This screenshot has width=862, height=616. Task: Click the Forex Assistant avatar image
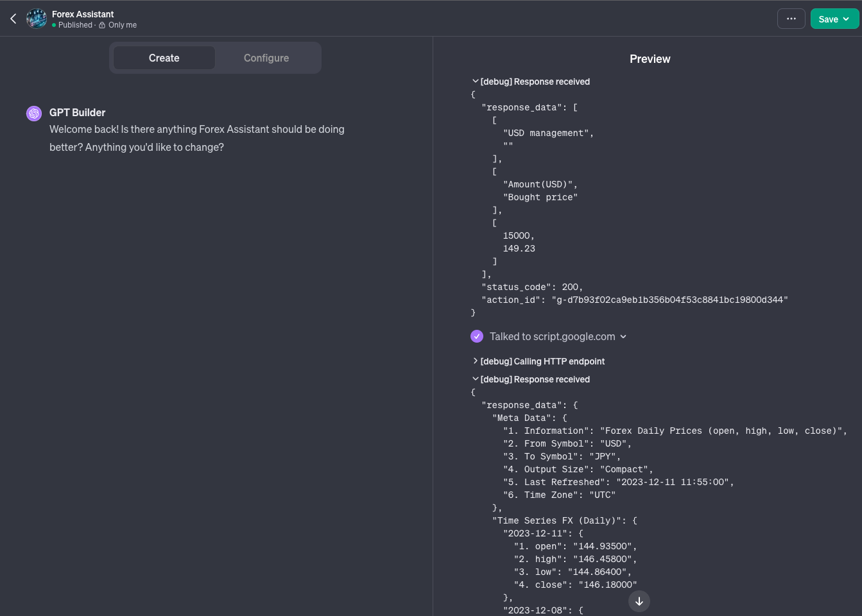pyautogui.click(x=37, y=19)
